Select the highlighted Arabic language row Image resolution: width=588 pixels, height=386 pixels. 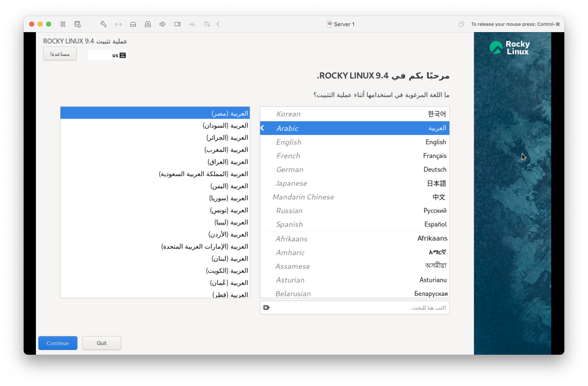355,128
